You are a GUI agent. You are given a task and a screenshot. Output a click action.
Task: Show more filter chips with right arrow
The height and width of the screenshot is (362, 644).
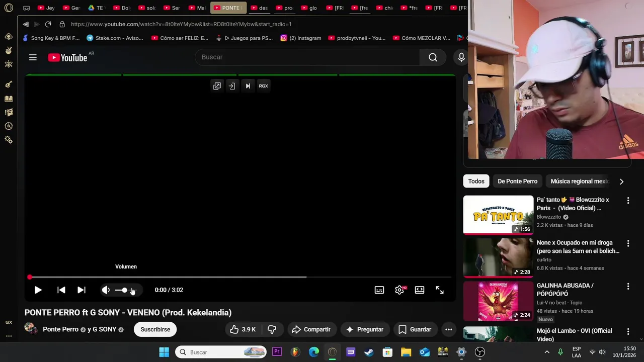tap(621, 182)
